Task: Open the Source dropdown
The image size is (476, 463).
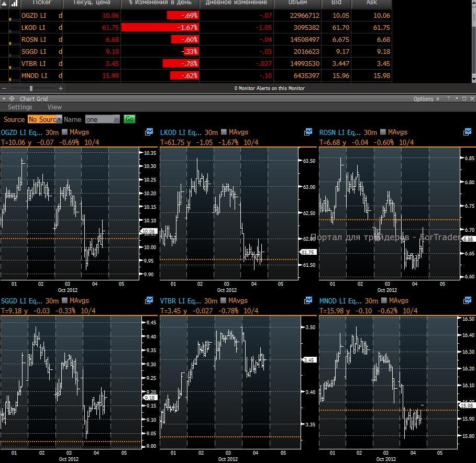Action: tap(45, 119)
